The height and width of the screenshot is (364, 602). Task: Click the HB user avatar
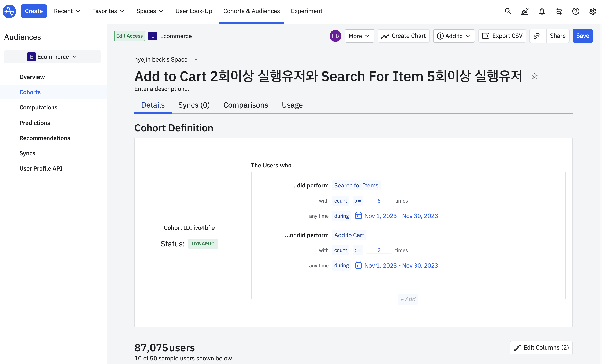[x=335, y=36]
